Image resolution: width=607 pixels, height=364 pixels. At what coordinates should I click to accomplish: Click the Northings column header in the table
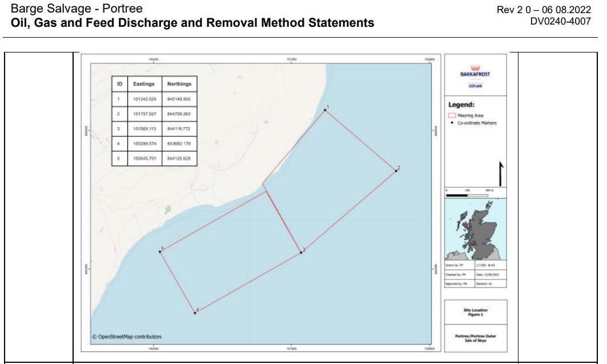(179, 84)
